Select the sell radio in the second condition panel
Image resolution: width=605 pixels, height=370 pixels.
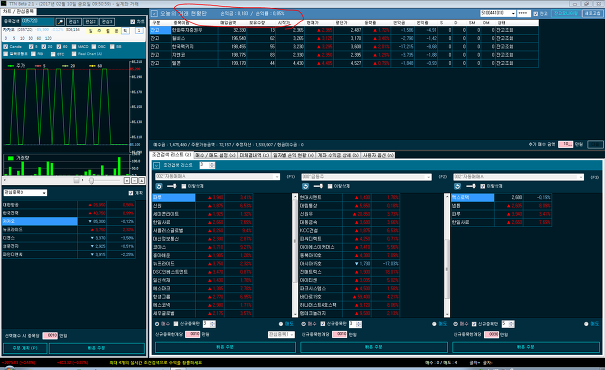coord(434,324)
